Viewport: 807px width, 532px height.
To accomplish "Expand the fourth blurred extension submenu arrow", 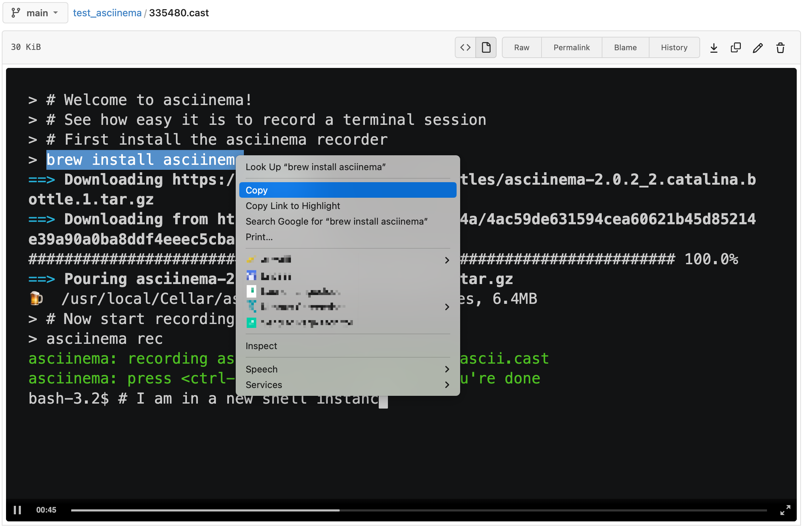I will pyautogui.click(x=447, y=307).
